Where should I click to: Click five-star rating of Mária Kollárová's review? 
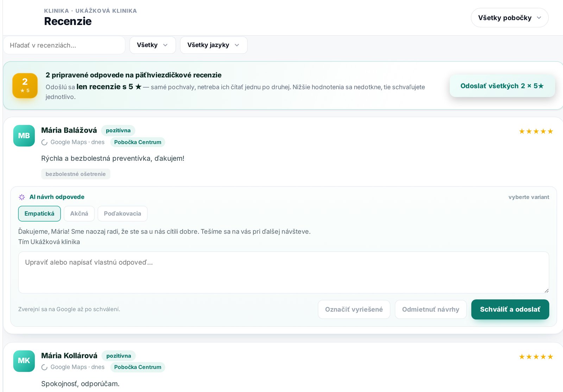point(536,357)
